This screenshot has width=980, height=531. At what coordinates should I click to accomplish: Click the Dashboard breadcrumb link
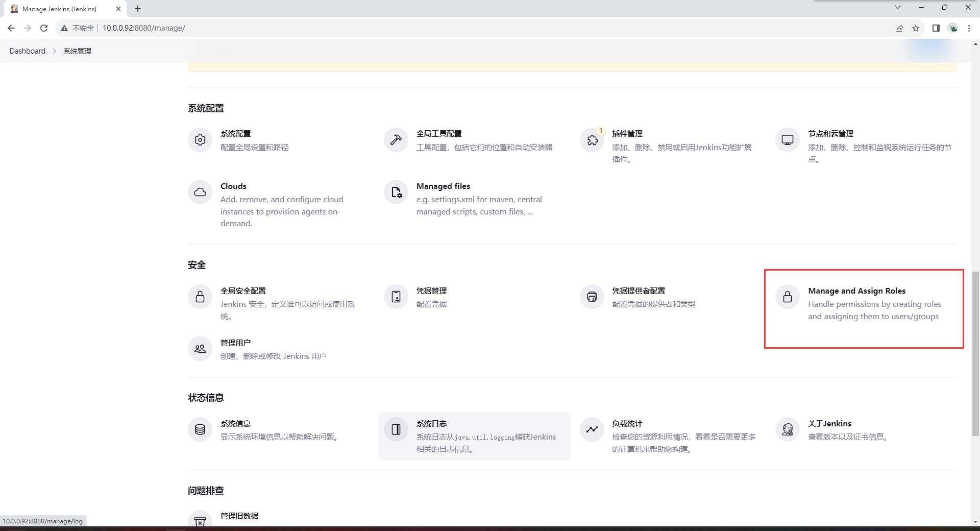28,51
